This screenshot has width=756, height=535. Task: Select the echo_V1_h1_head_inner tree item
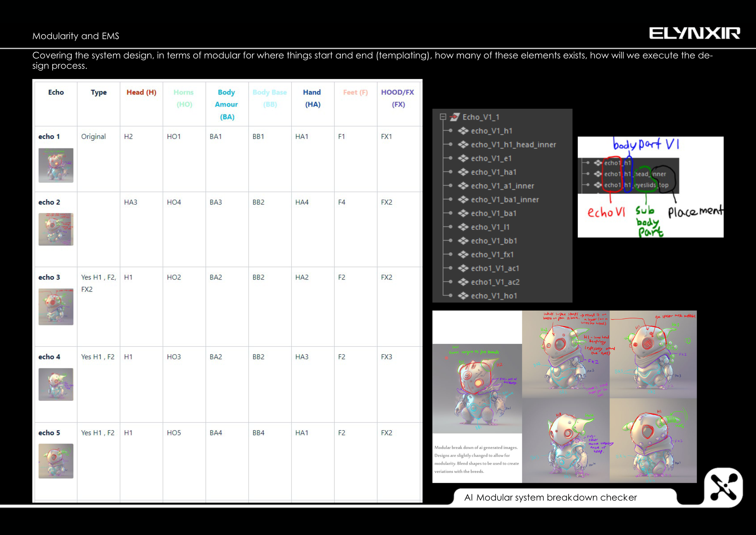513,145
